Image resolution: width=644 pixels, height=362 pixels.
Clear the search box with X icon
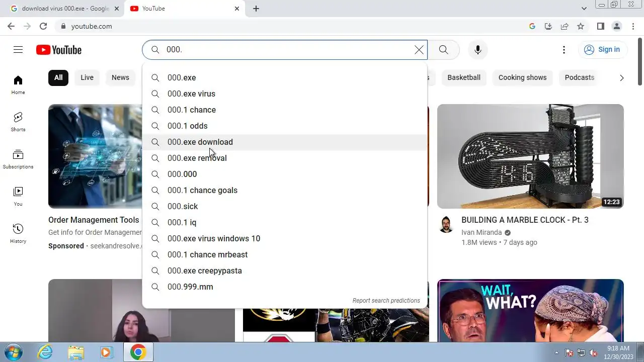[x=419, y=50]
